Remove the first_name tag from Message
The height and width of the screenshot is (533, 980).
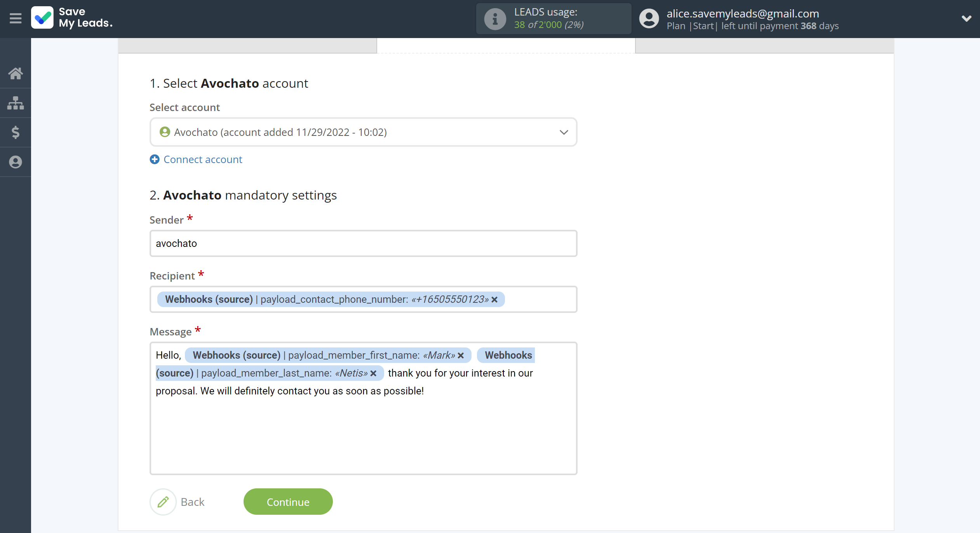tap(461, 356)
